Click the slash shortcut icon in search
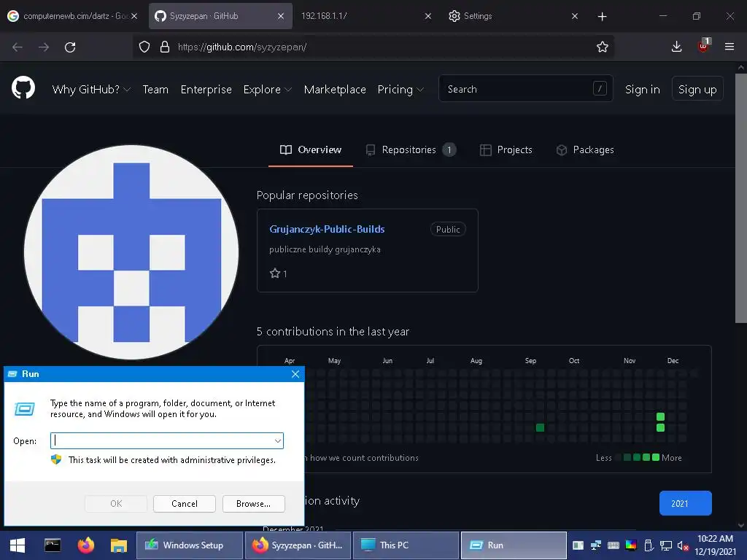 tap(600, 88)
